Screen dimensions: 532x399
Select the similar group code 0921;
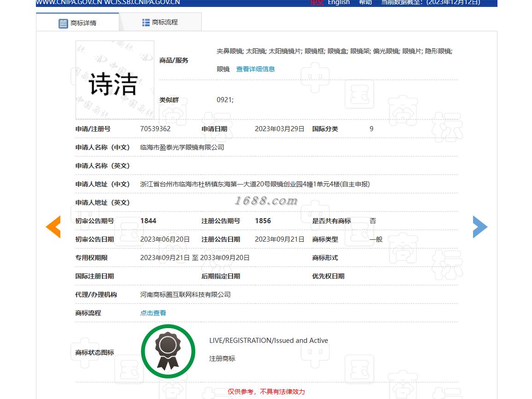click(x=225, y=100)
